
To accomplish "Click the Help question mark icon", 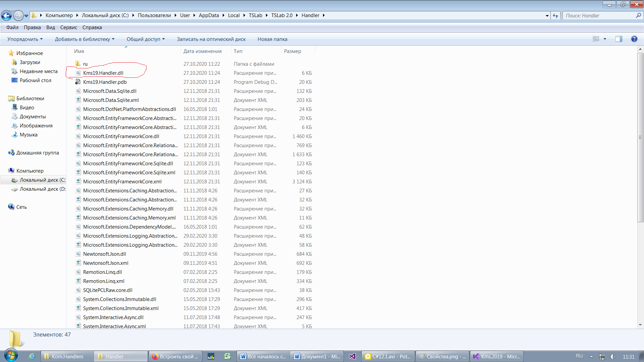I will click(x=634, y=39).
